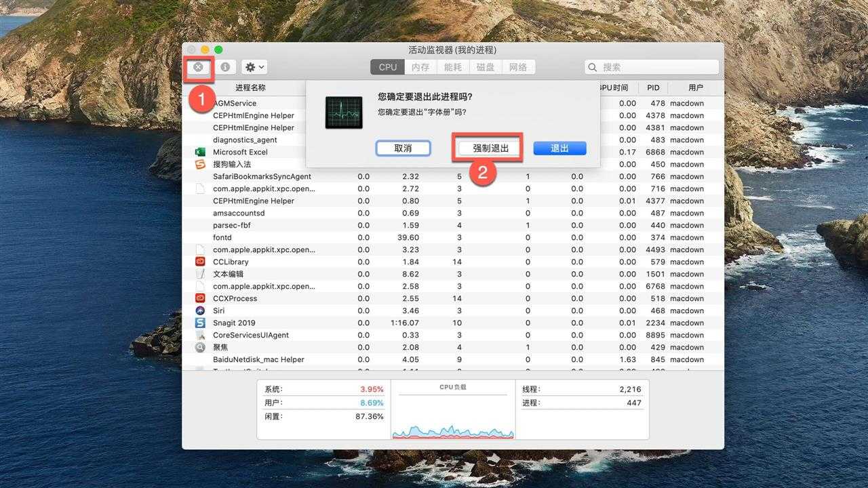Select the document icon beside PID 716
The image size is (868, 488).
coord(200,188)
